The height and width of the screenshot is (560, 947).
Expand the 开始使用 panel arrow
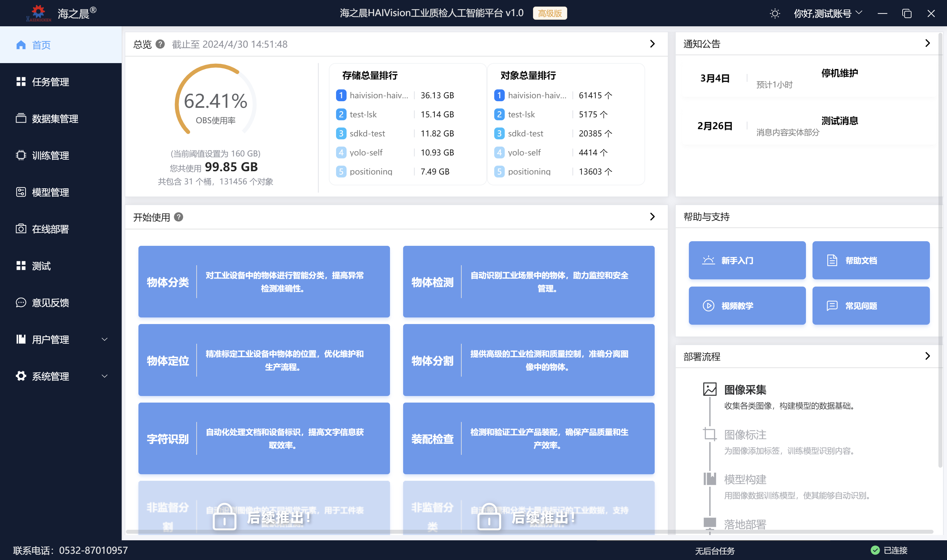pyautogui.click(x=652, y=217)
